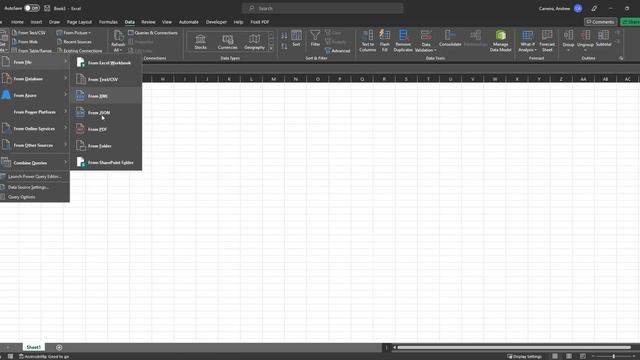Adjust the zoom slider in the status bar
This screenshot has width=640, height=360.
613,356
